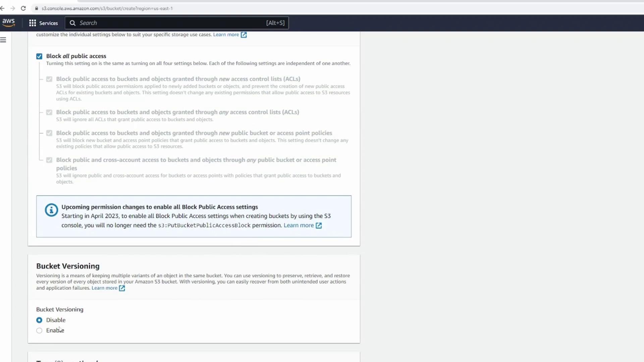
Task: Uncheck Block all public access checkbox
Action: (39, 56)
